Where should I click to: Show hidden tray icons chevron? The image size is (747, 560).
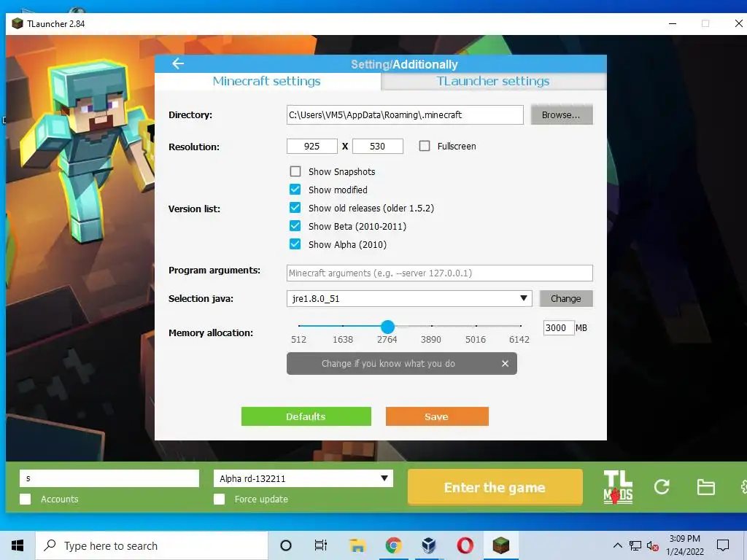click(617, 545)
